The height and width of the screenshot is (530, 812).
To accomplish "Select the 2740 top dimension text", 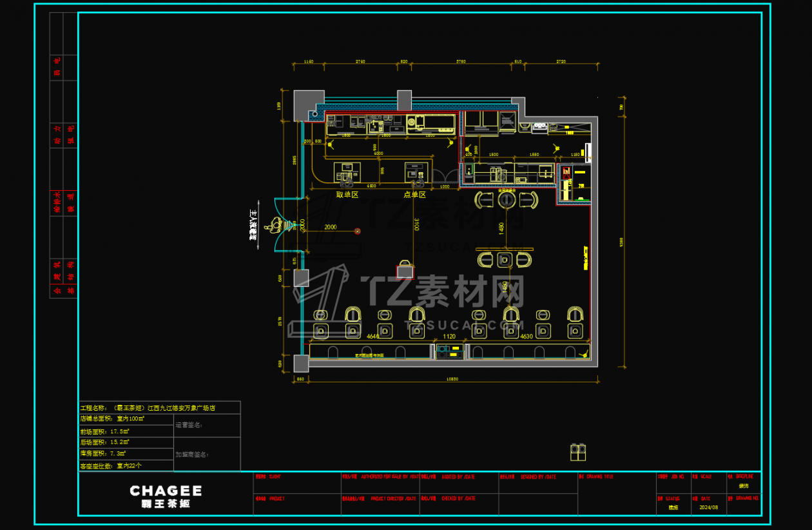I will (x=360, y=61).
